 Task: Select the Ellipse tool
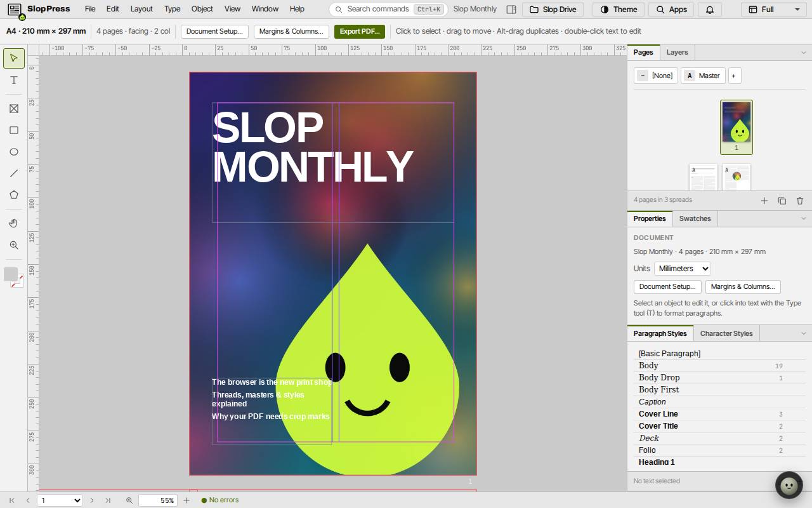[14, 152]
